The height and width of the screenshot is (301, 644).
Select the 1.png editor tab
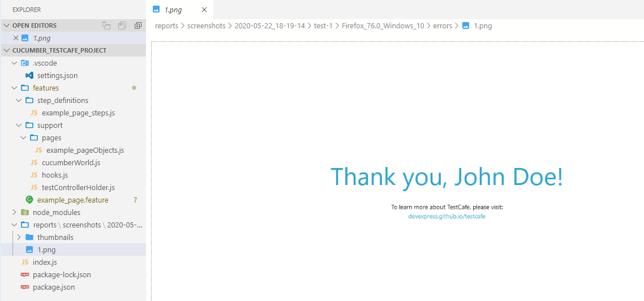tap(179, 10)
